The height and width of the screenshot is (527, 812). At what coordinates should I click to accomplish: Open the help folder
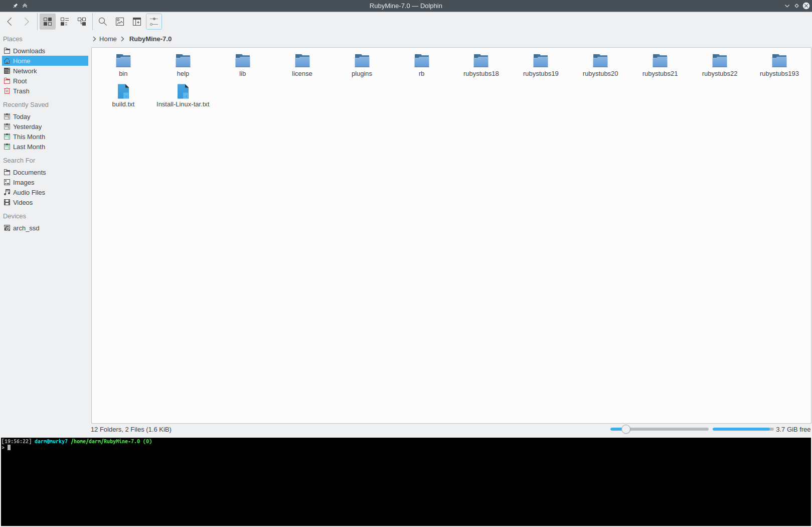(x=183, y=65)
